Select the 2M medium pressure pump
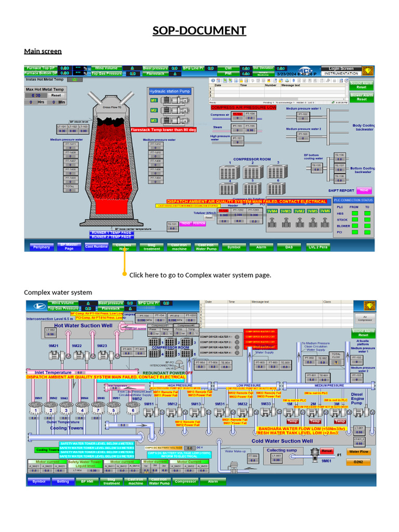Screen dimensions: 399x532 pyautogui.click(x=317, y=412)
